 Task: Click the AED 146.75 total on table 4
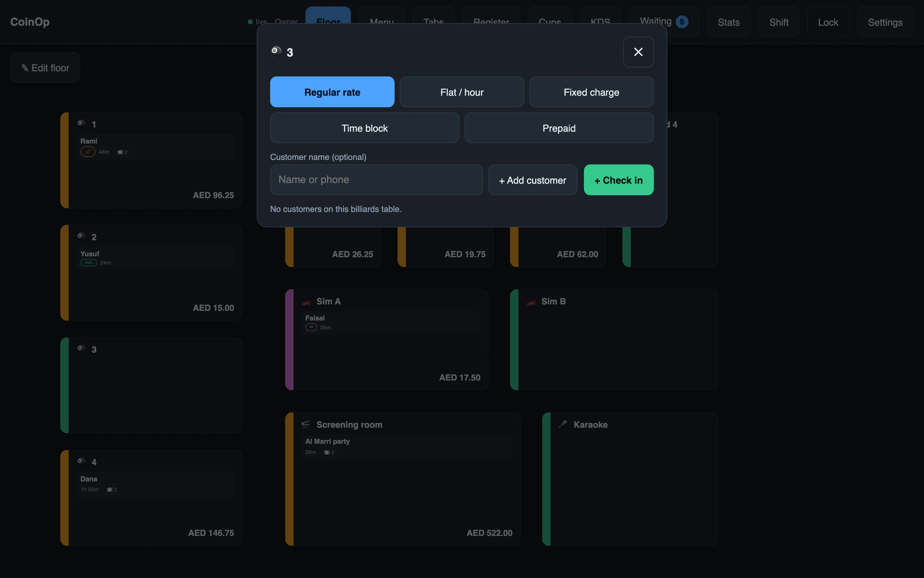click(x=211, y=533)
